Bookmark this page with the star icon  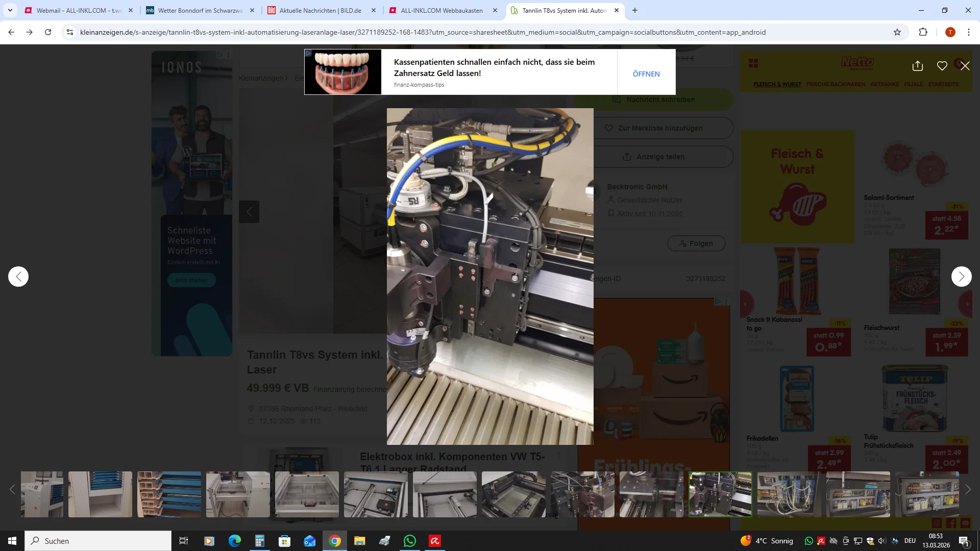(x=897, y=32)
